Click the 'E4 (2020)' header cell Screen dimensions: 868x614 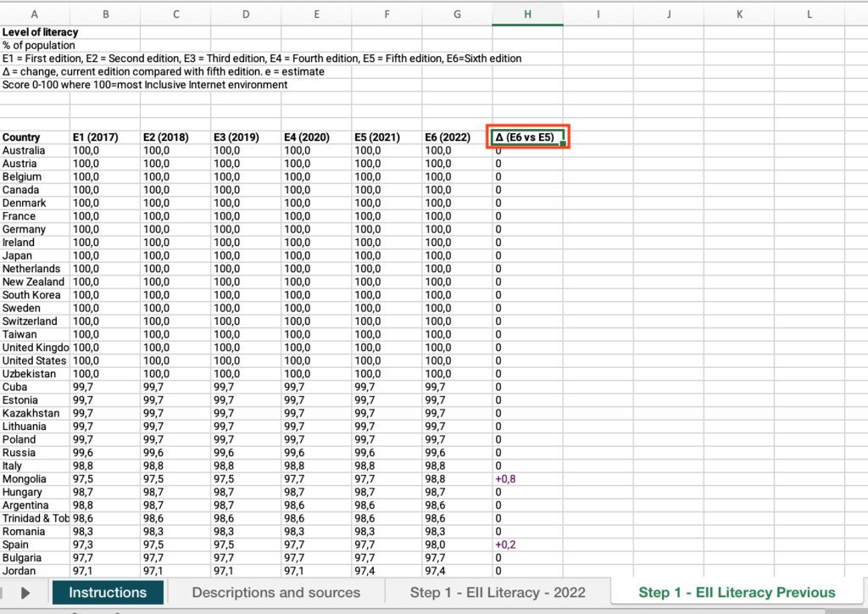click(x=316, y=137)
